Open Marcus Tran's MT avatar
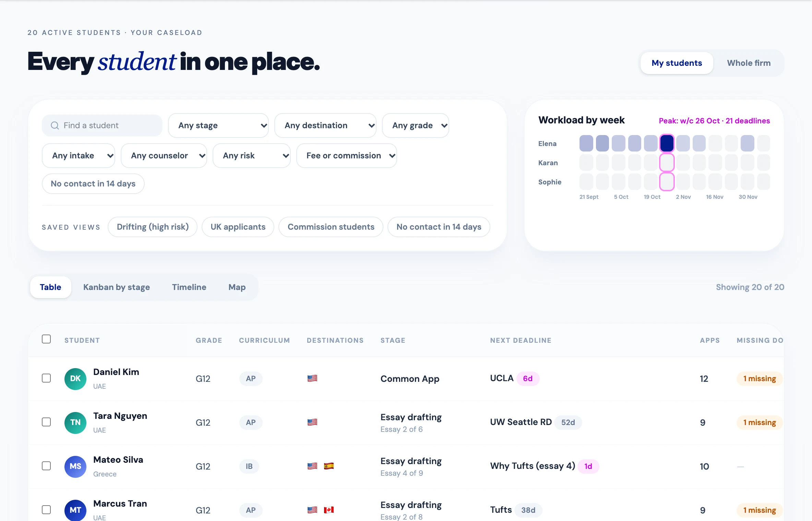812x521 pixels. [75, 510]
